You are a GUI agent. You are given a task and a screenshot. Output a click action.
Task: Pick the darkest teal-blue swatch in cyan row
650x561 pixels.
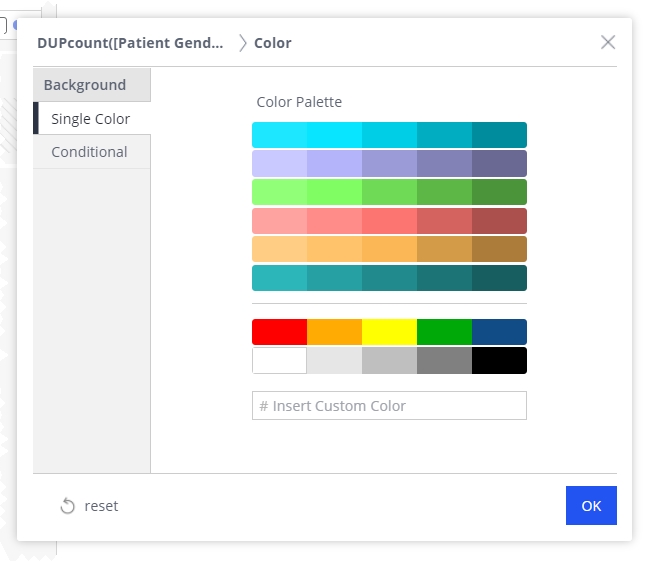click(x=499, y=135)
